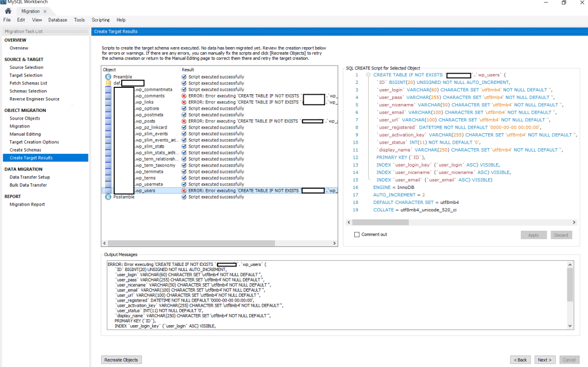Select the Postamble globe icon
This screenshot has width=588, height=367.
point(108,196)
